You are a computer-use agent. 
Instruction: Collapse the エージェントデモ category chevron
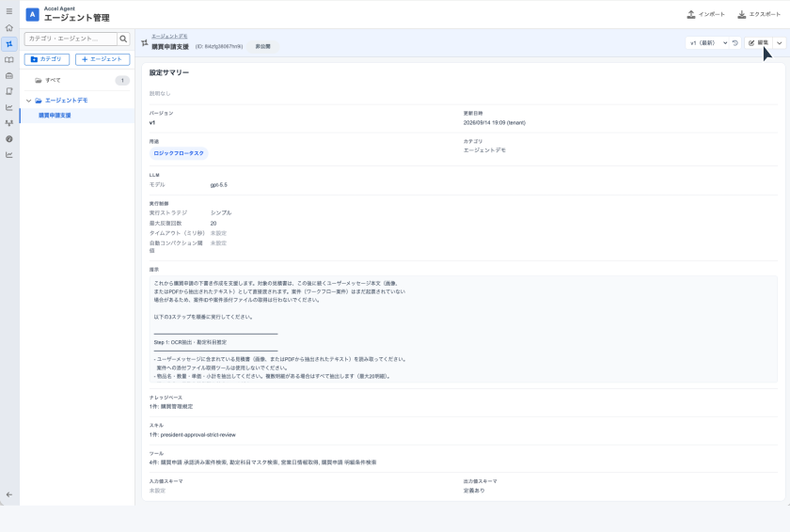coord(29,101)
